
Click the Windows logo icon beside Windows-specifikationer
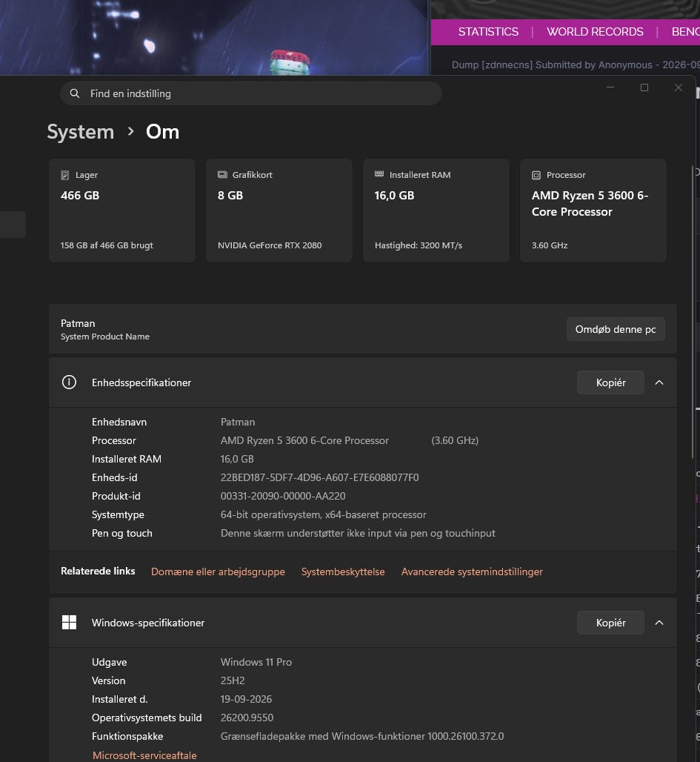tap(69, 623)
